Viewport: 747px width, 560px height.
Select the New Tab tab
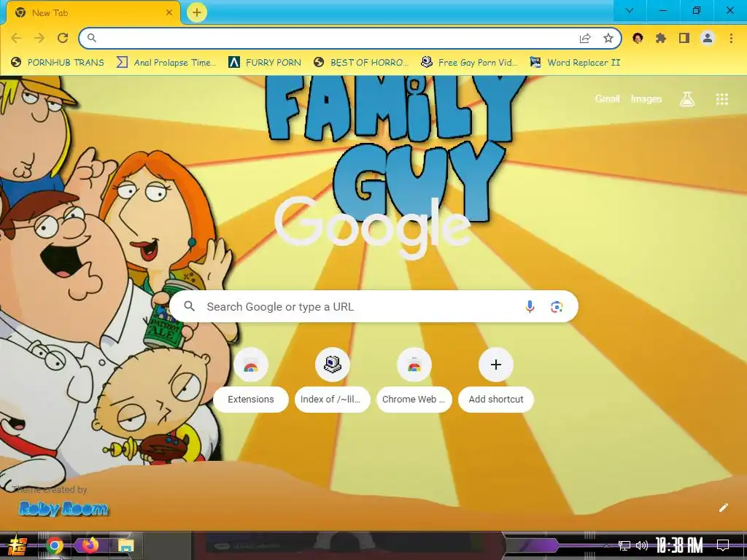pos(93,13)
